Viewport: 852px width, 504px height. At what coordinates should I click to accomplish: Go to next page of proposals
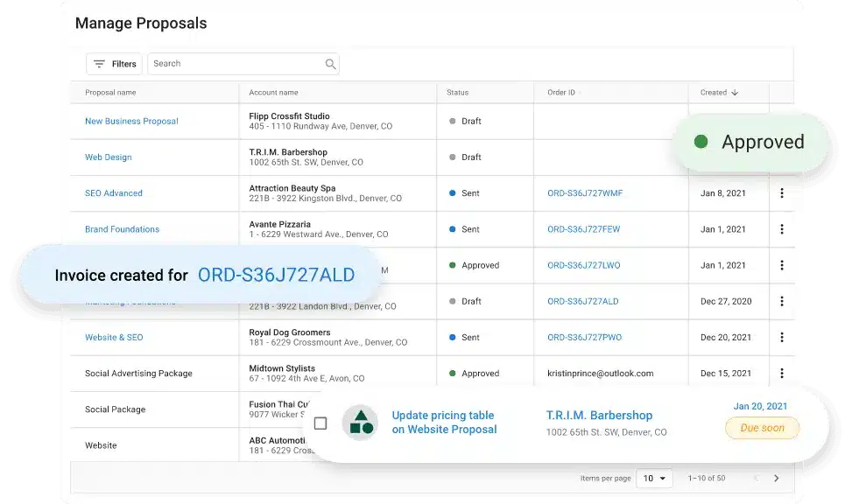[776, 479]
